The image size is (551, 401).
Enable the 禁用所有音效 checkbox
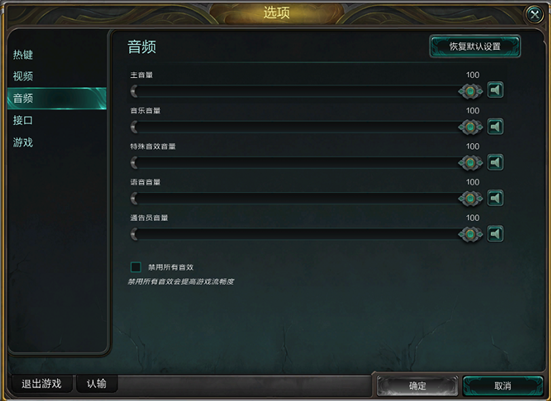coord(136,267)
